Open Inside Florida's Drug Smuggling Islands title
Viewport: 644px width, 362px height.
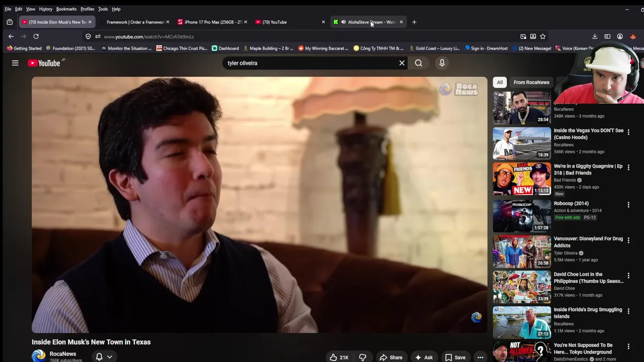pyautogui.click(x=588, y=313)
